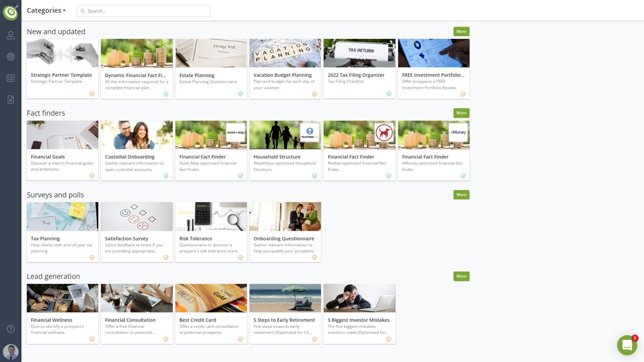The image size is (644, 362).
Task: Open the list form icon in sidebar
Action: click(11, 78)
